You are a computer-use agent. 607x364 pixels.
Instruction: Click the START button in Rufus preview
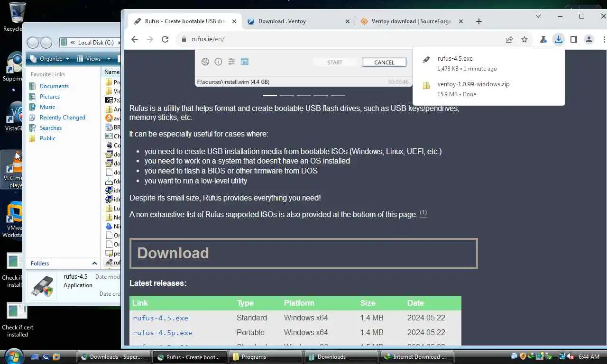point(334,62)
